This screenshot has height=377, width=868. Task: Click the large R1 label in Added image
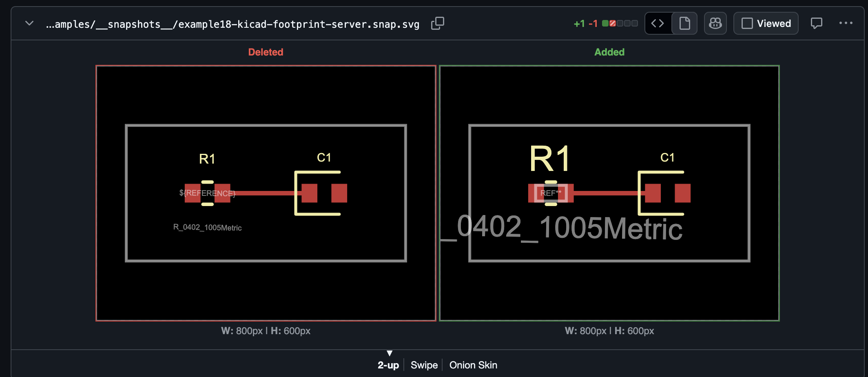(x=550, y=159)
